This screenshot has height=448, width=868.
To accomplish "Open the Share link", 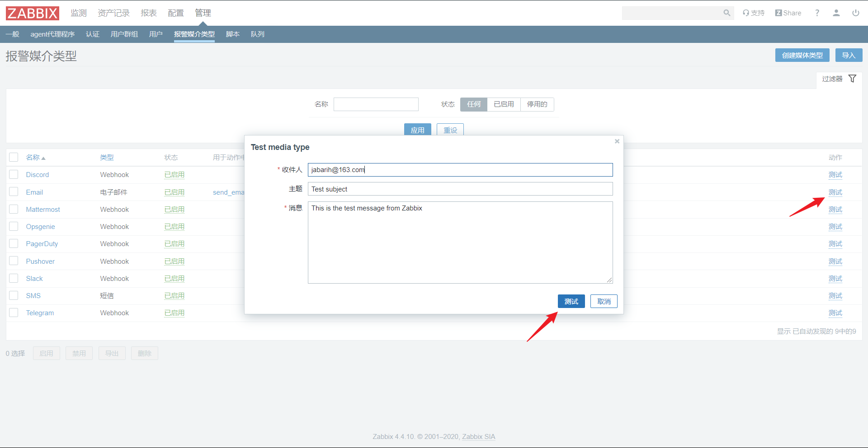I will [x=788, y=13].
